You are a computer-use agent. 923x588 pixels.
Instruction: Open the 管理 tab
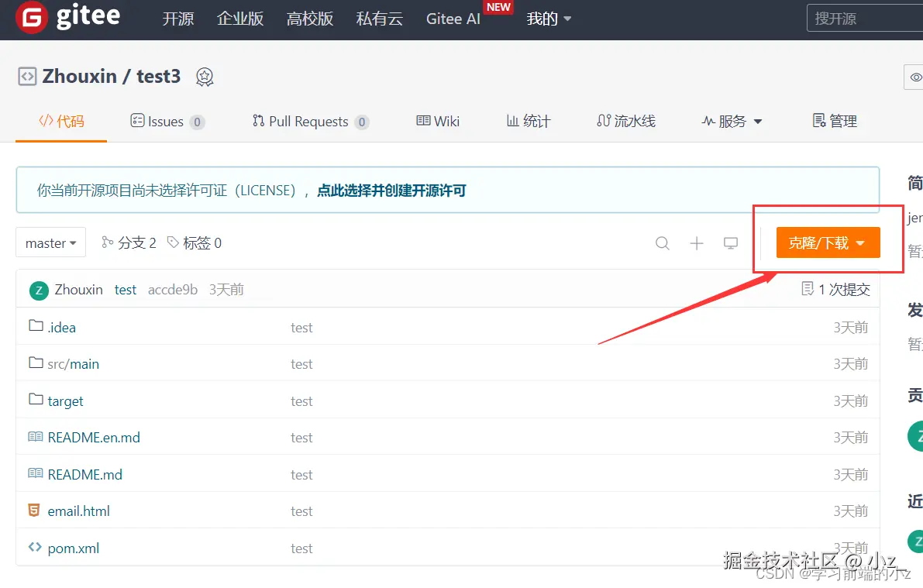pyautogui.click(x=835, y=122)
